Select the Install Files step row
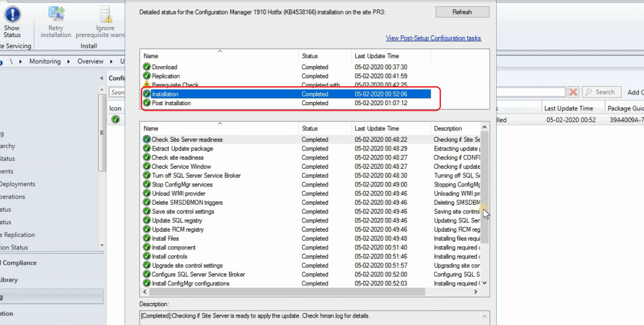Viewport: 644px width, 325px height. pyautogui.click(x=311, y=239)
